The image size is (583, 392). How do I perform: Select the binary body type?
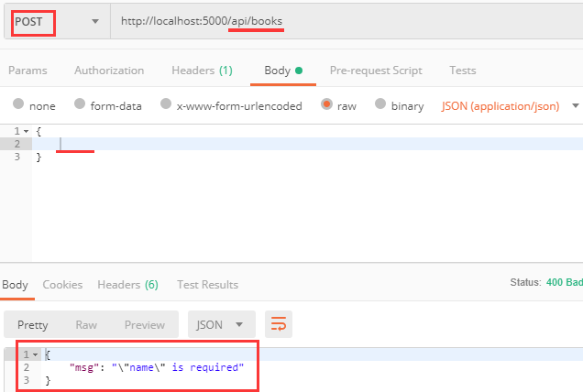tap(380, 103)
